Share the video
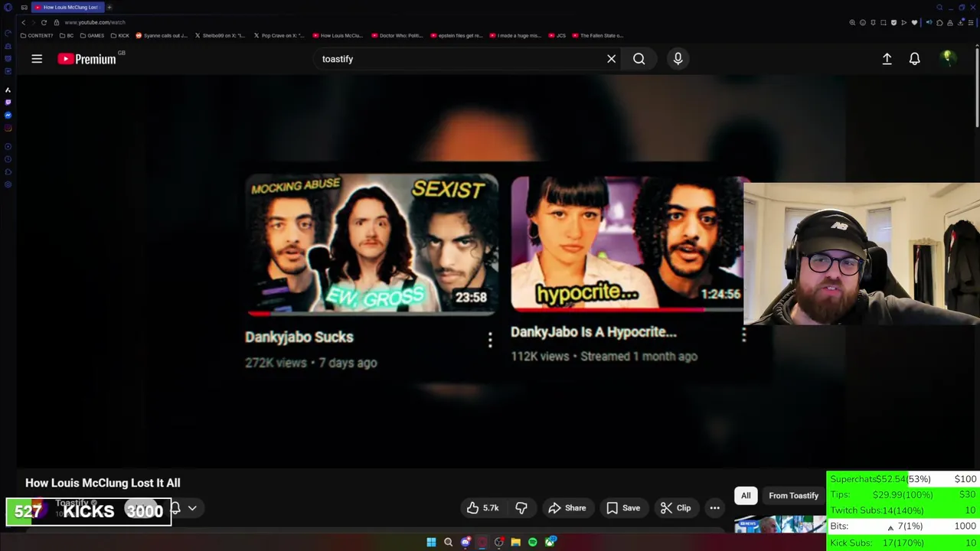Image resolution: width=980 pixels, height=551 pixels. pos(567,508)
